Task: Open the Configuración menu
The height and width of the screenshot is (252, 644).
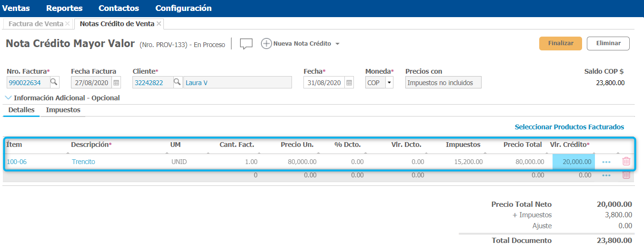Action: pyautogui.click(x=183, y=8)
